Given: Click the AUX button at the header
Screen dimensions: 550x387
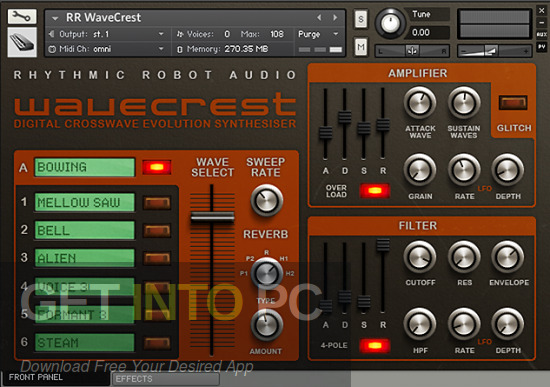Looking at the screenshot, I should [x=542, y=34].
